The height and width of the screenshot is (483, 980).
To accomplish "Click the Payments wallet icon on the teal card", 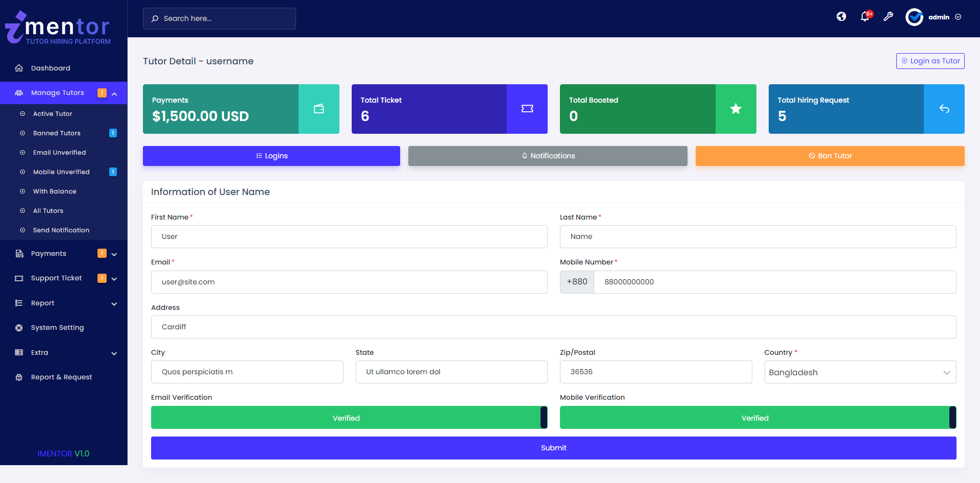I will [319, 109].
